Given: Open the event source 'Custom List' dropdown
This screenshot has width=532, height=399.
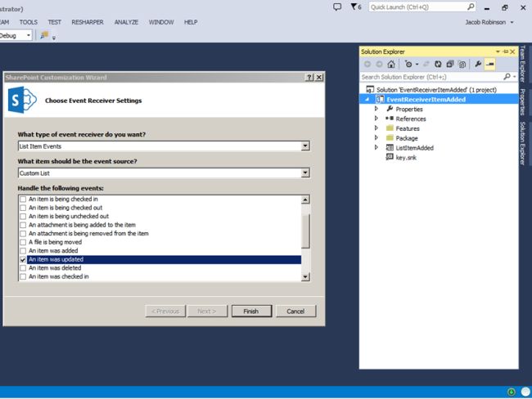Looking at the screenshot, I should [x=305, y=173].
